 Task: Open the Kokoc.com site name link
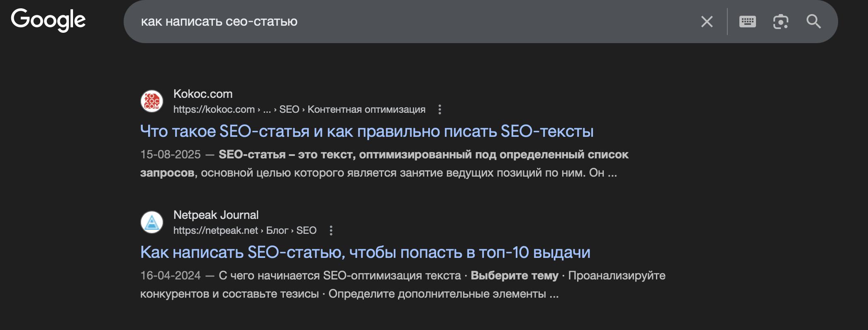[203, 94]
